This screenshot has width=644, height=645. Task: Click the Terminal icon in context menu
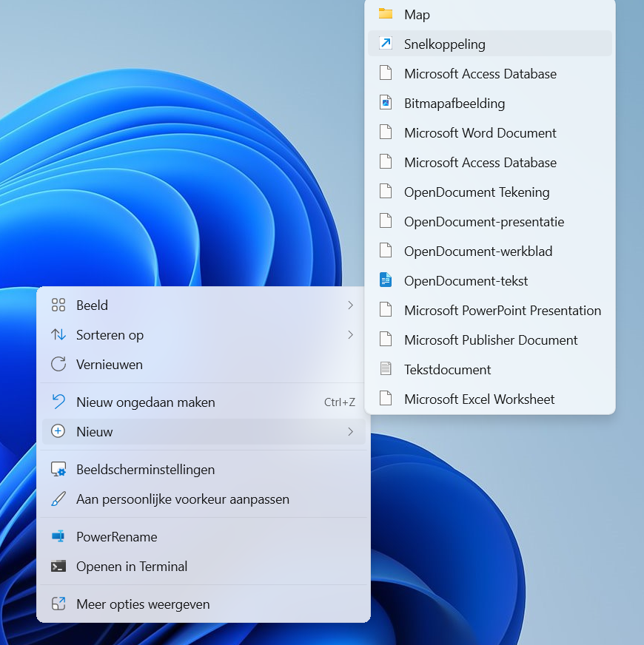tap(58, 567)
